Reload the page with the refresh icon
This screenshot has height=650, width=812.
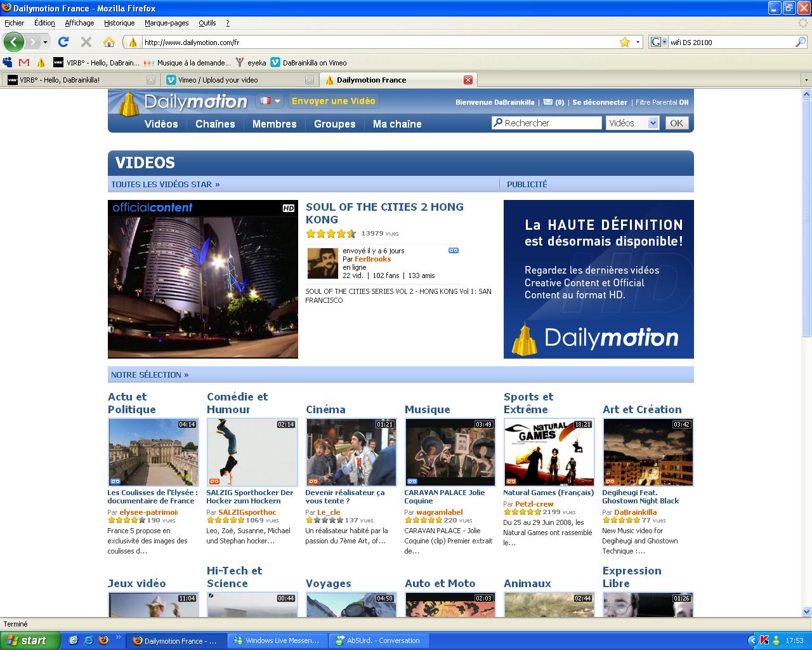click(x=63, y=42)
